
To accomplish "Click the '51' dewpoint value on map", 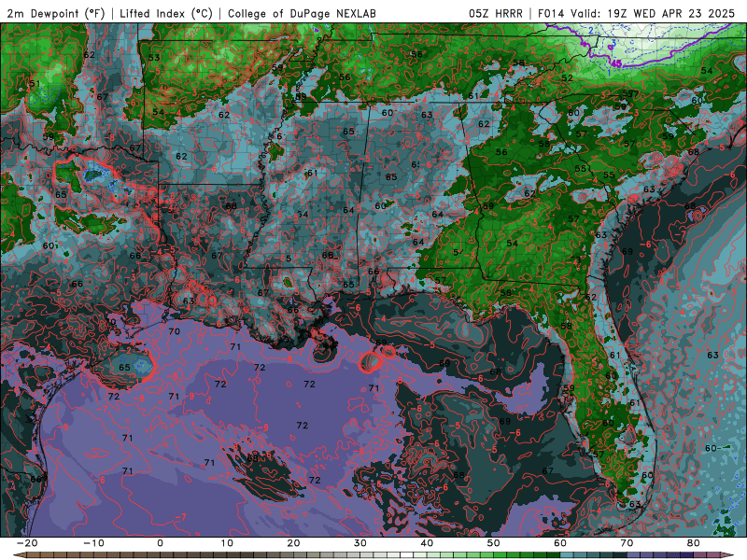I will [x=35, y=84].
